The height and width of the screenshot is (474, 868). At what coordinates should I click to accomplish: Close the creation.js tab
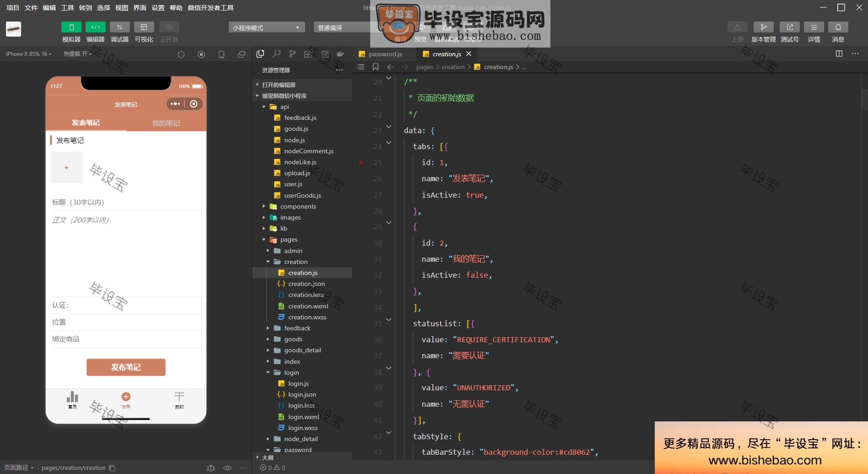[469, 54]
